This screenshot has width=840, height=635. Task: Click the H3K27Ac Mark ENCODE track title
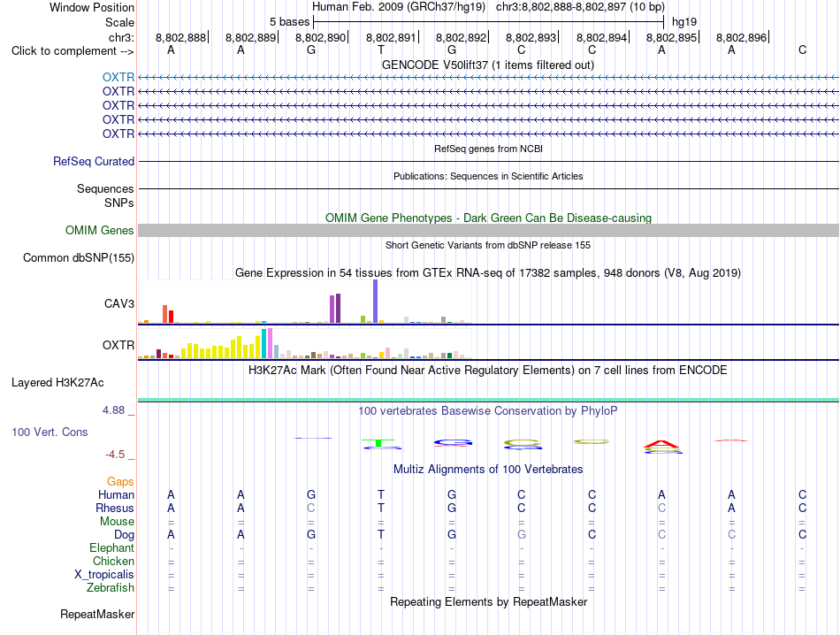pos(488,371)
